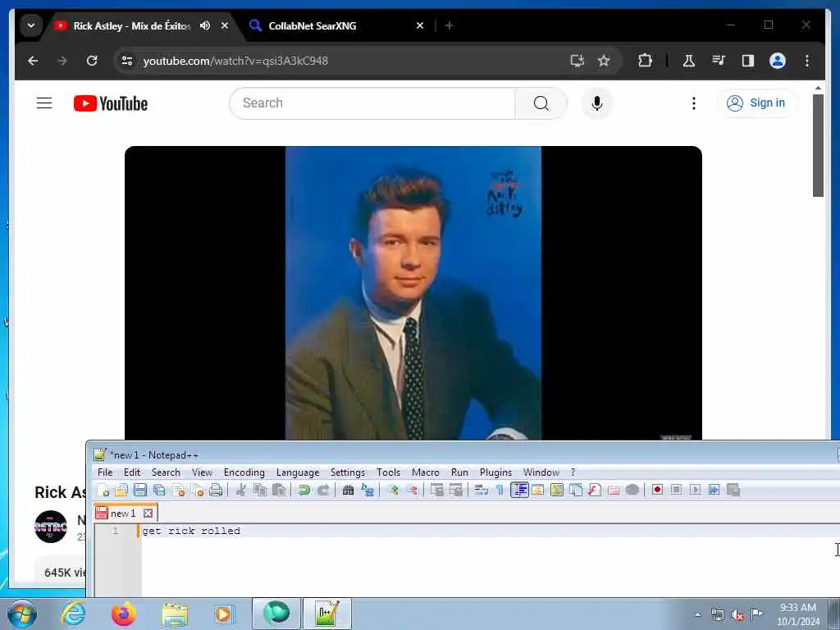Cut selection using the scissors icon
840x630 pixels.
tap(241, 490)
